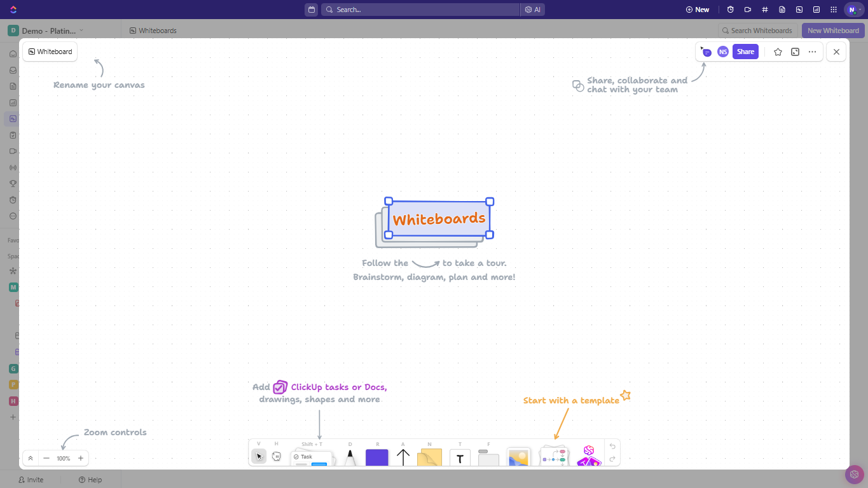Open calendar icon beside the search bar
This screenshot has height=488, width=868.
(311, 10)
